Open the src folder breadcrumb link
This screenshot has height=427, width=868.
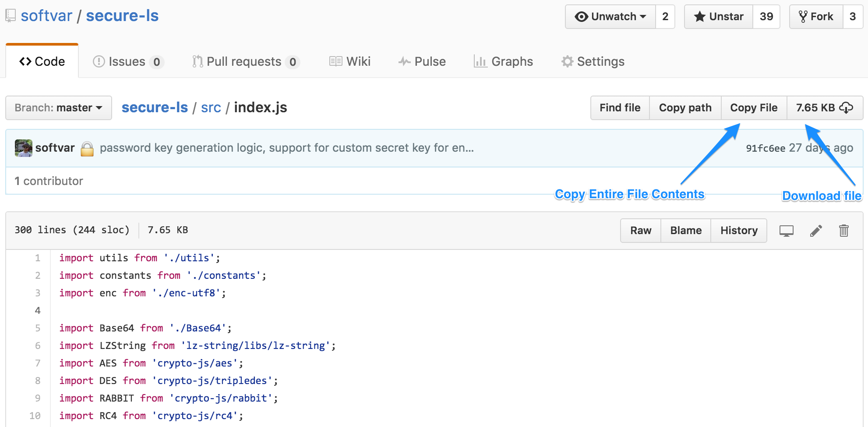[211, 108]
